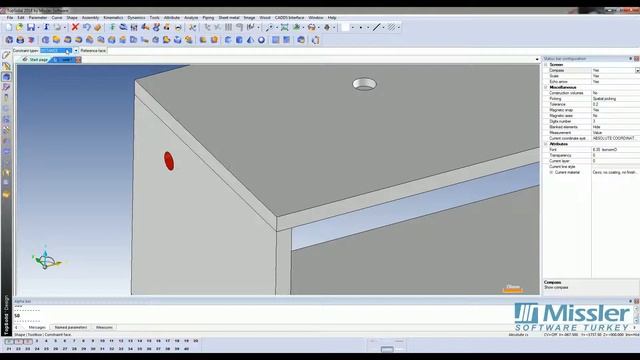This screenshot has height=360, width=640.
Task: Click the sphere shape icon
Action: tap(261, 40)
